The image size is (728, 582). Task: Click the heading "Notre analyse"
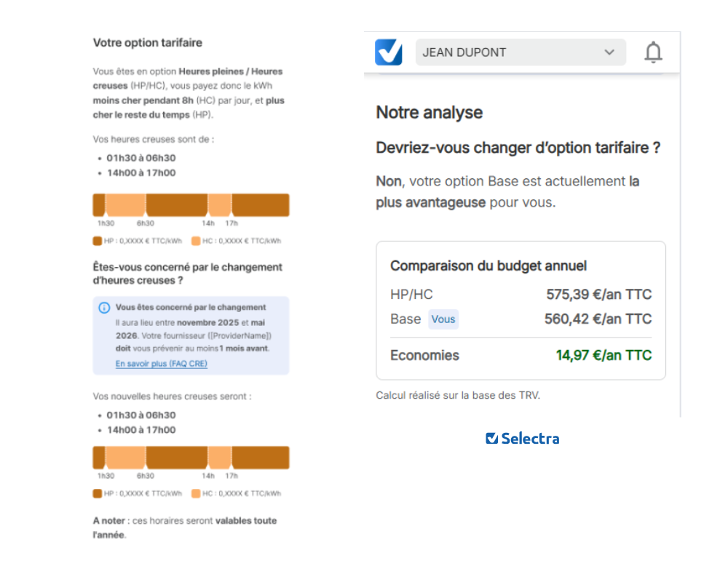[x=429, y=112]
